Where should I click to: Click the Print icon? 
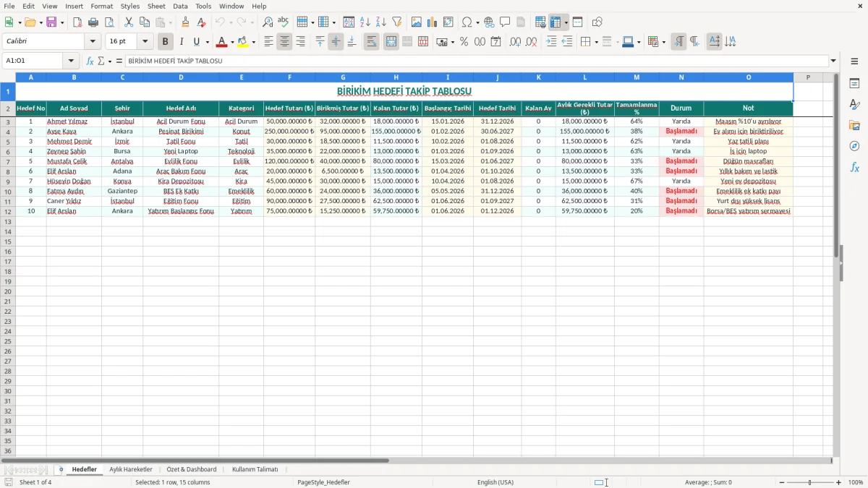[x=93, y=22]
